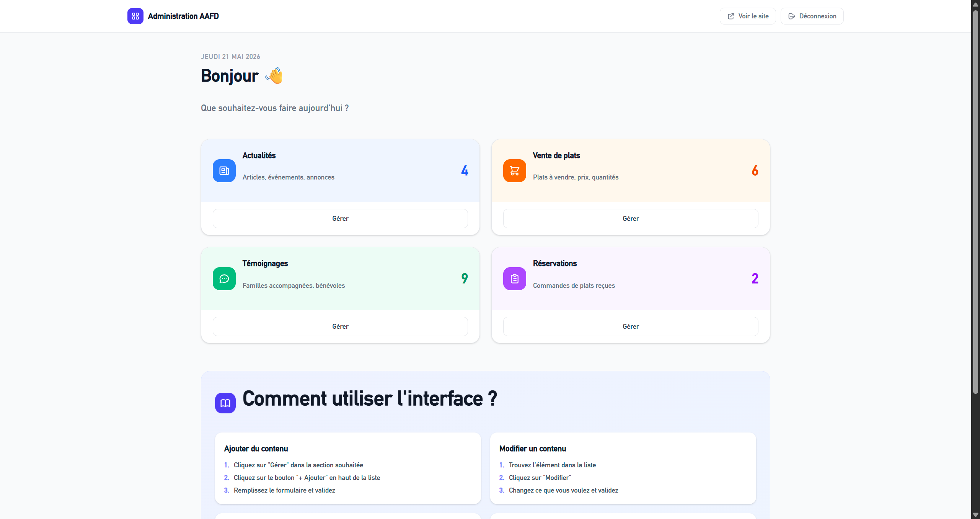The image size is (980, 519).
Task: Click the orange shopping cart icon
Action: [515, 171]
